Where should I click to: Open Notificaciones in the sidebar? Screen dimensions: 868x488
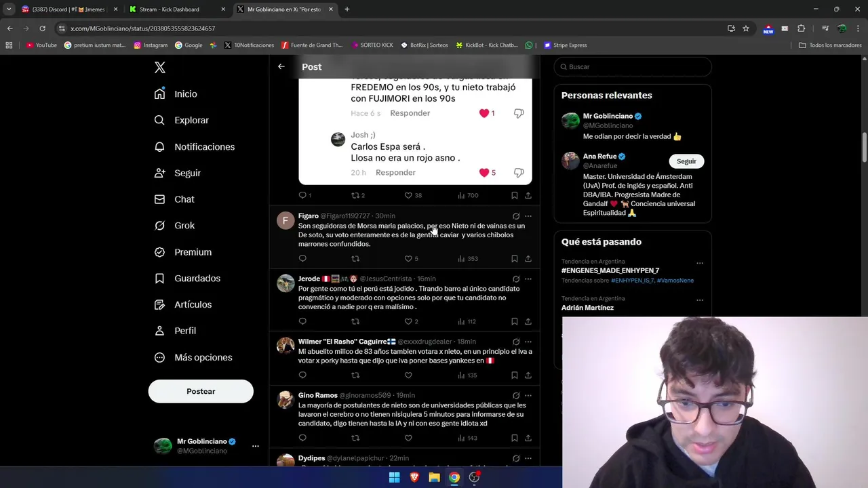(194, 146)
